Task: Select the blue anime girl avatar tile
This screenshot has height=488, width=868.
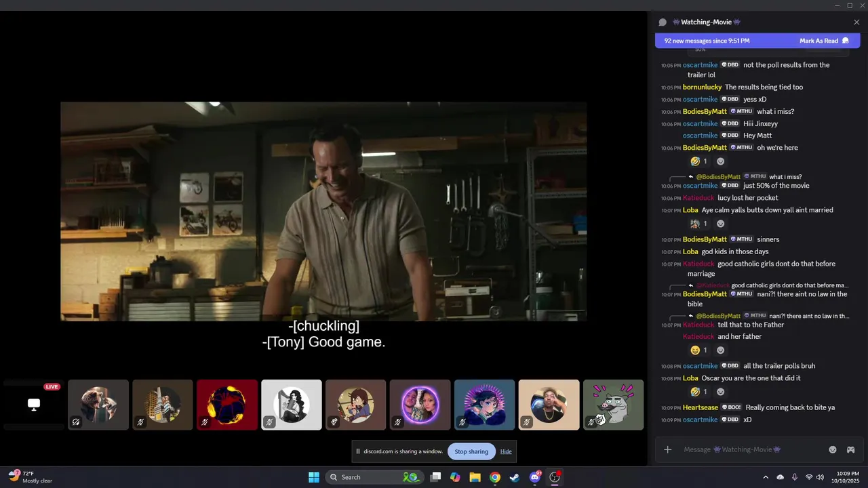Action: point(485,405)
